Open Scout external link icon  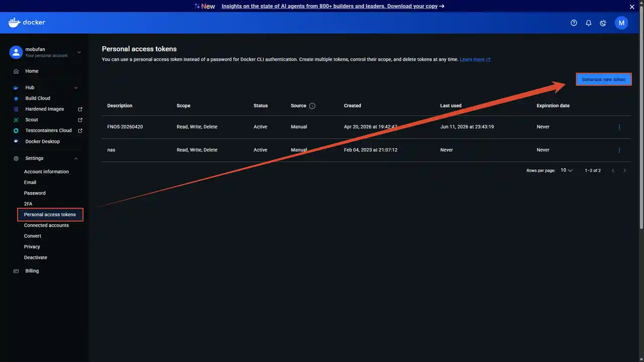pos(80,120)
